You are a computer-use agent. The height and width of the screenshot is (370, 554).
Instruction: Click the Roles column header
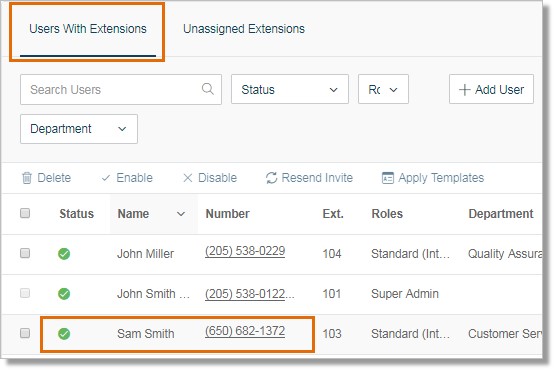click(387, 214)
